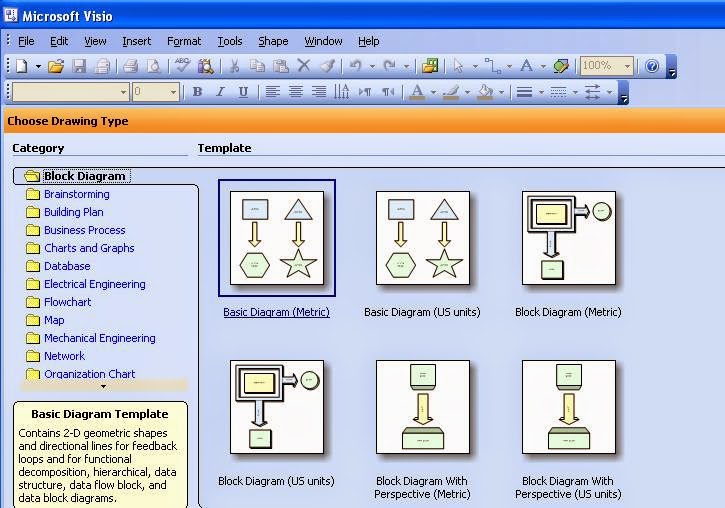Select the Database category
The width and height of the screenshot is (725, 508).
coord(67,266)
